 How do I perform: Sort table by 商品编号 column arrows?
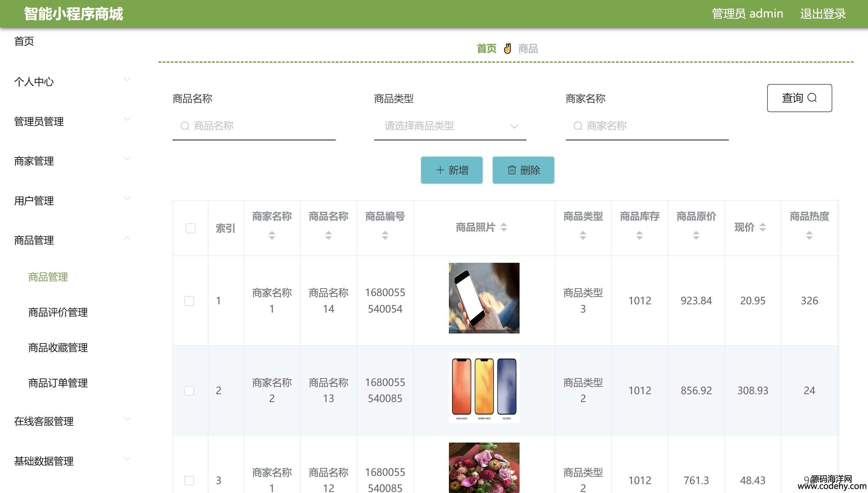coord(385,235)
